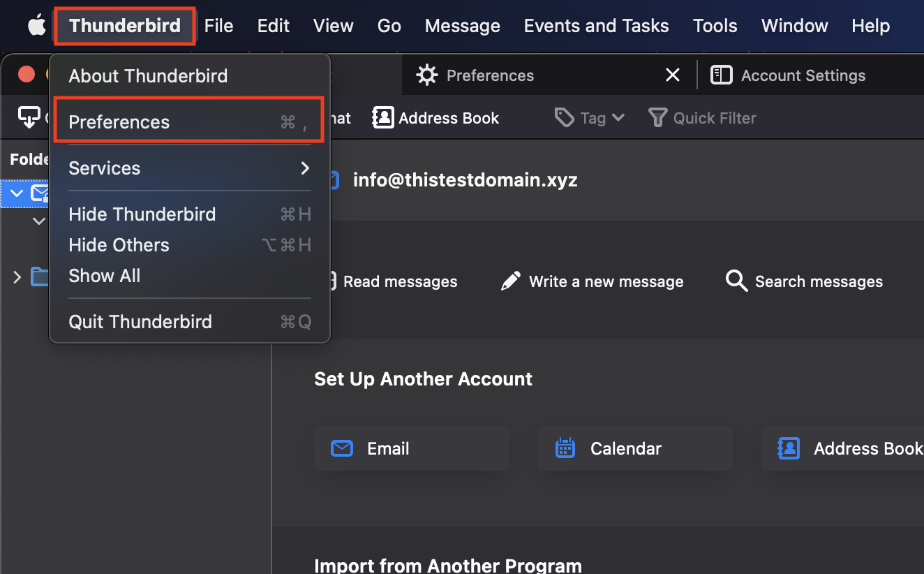Click the Tag label icon
Viewport: 924px width, 574px height.
(564, 118)
